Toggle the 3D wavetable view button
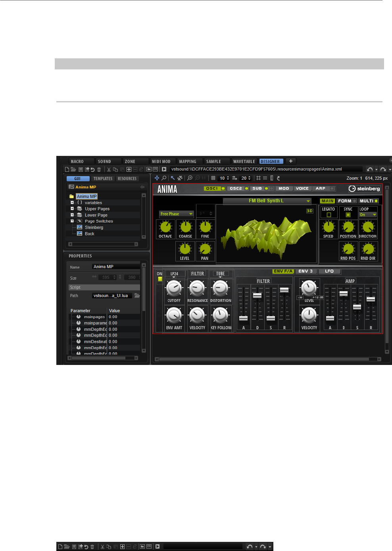Image resolution: width=392 pixels, height=551 pixels. pyautogui.click(x=309, y=211)
